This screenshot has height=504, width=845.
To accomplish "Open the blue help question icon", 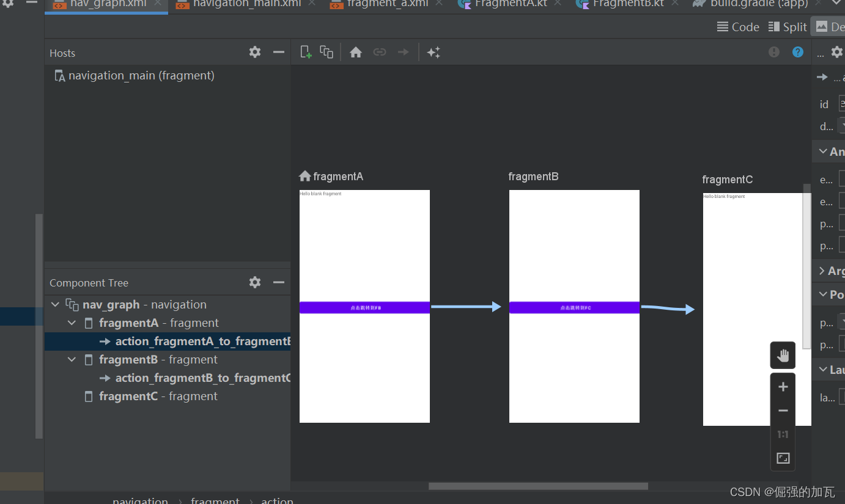I will (x=798, y=52).
